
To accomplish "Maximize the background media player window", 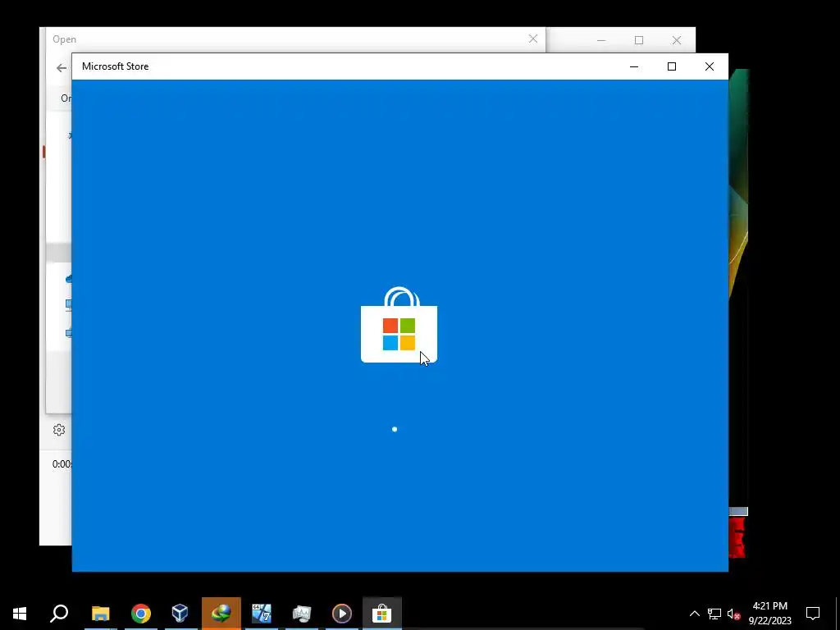I will (x=638, y=40).
